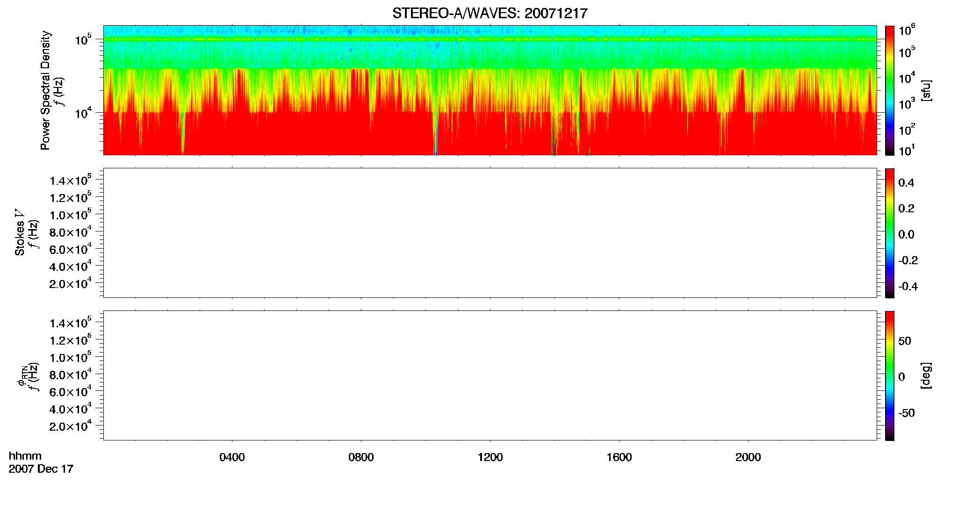This screenshot has height=505, width=980.
Task: Click the degrees colorbar
Action: (890, 375)
